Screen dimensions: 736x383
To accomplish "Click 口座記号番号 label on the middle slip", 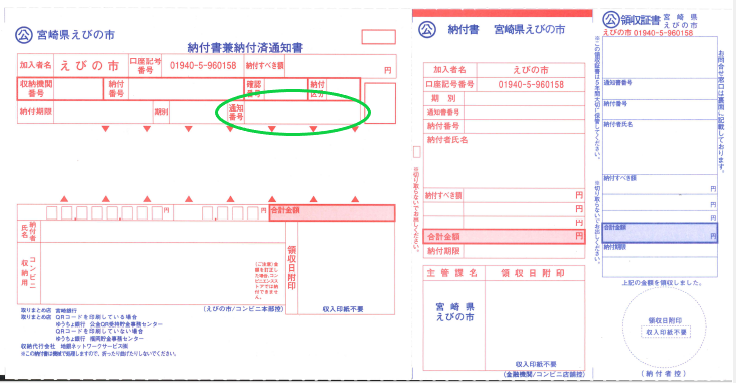I will pyautogui.click(x=450, y=84).
